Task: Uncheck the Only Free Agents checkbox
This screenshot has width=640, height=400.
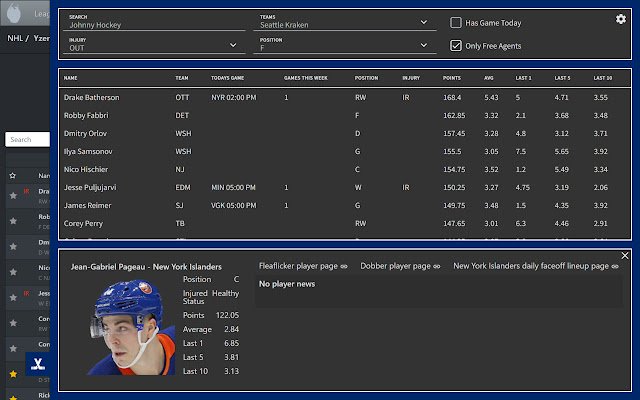Action: click(456, 45)
